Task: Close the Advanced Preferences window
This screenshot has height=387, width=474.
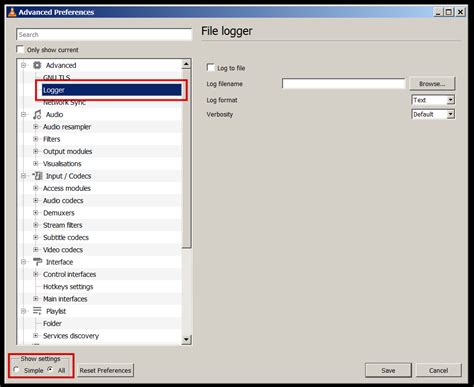Action: [460, 12]
